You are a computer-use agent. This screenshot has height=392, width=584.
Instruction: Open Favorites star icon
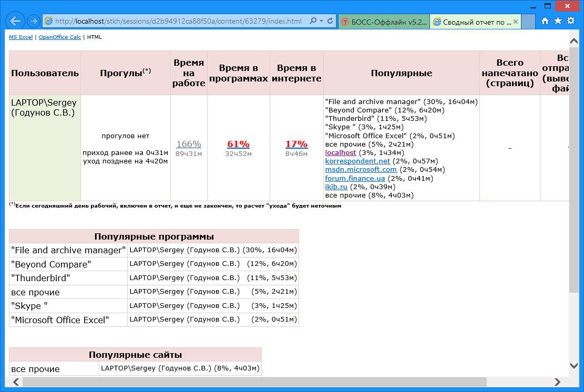(558, 21)
